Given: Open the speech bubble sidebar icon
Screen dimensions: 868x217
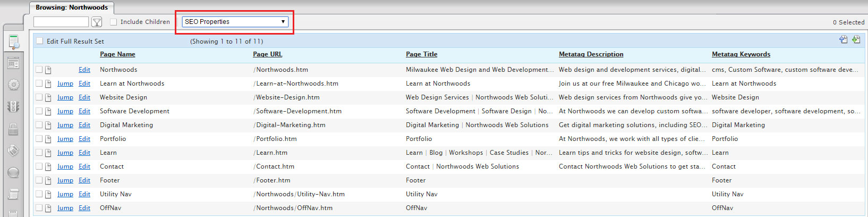Looking at the screenshot, I should (13, 172).
